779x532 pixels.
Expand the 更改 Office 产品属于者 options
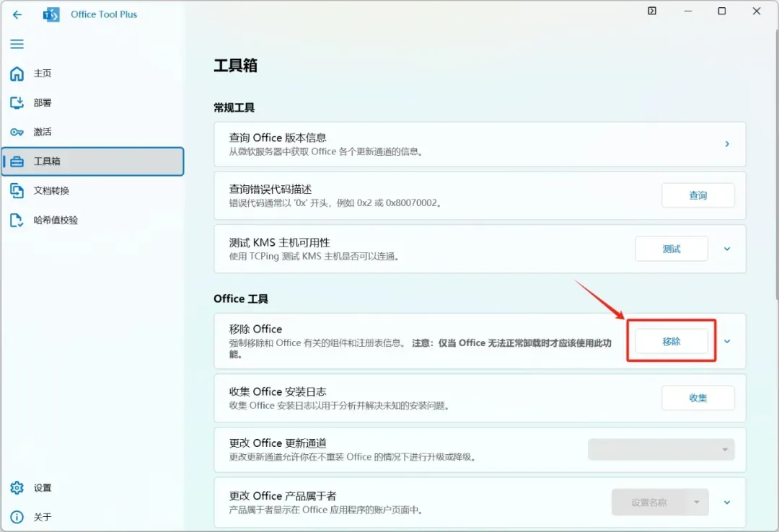click(727, 502)
